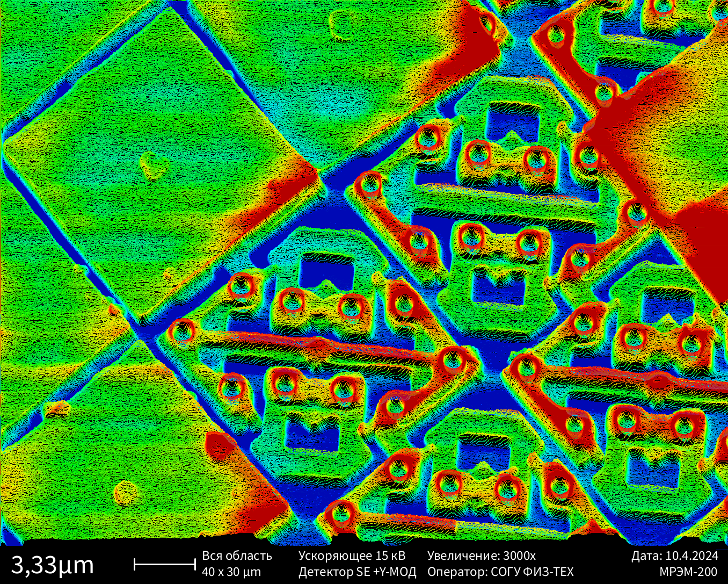Select the 'Дата: 10.4.2024' date text
The height and width of the screenshot is (584, 728).
pos(674,556)
